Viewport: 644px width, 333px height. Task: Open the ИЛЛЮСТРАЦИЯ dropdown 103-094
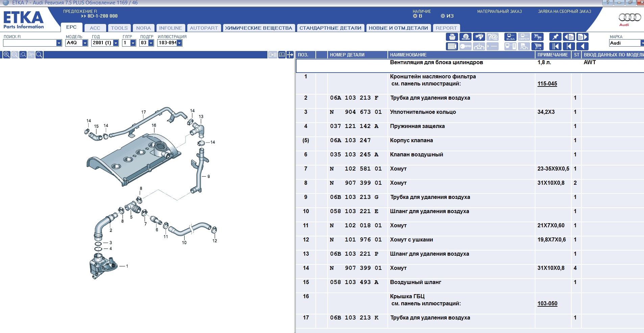(x=180, y=43)
